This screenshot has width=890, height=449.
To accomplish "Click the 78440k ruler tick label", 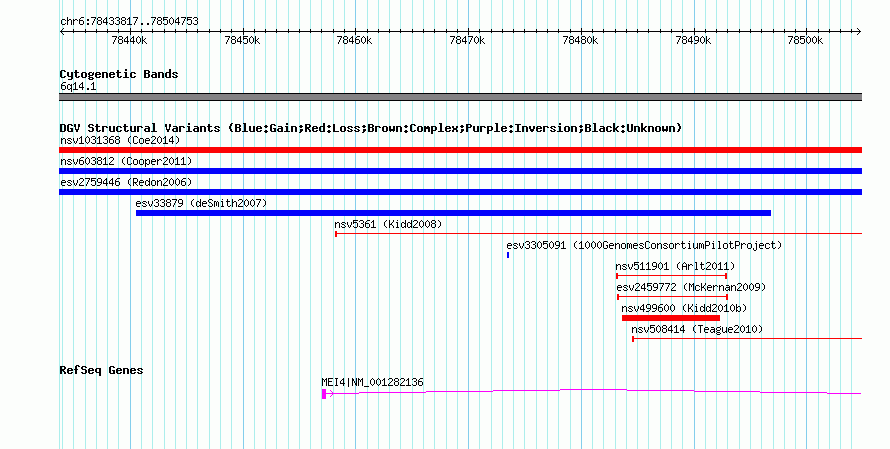I will click(x=129, y=40).
